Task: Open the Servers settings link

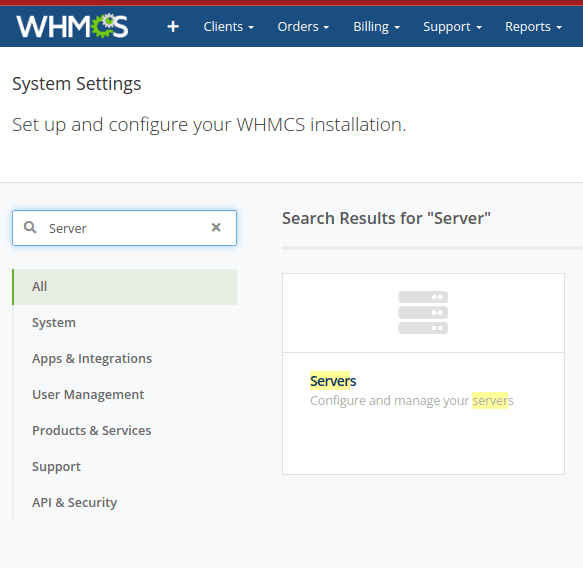Action: pyautogui.click(x=333, y=381)
